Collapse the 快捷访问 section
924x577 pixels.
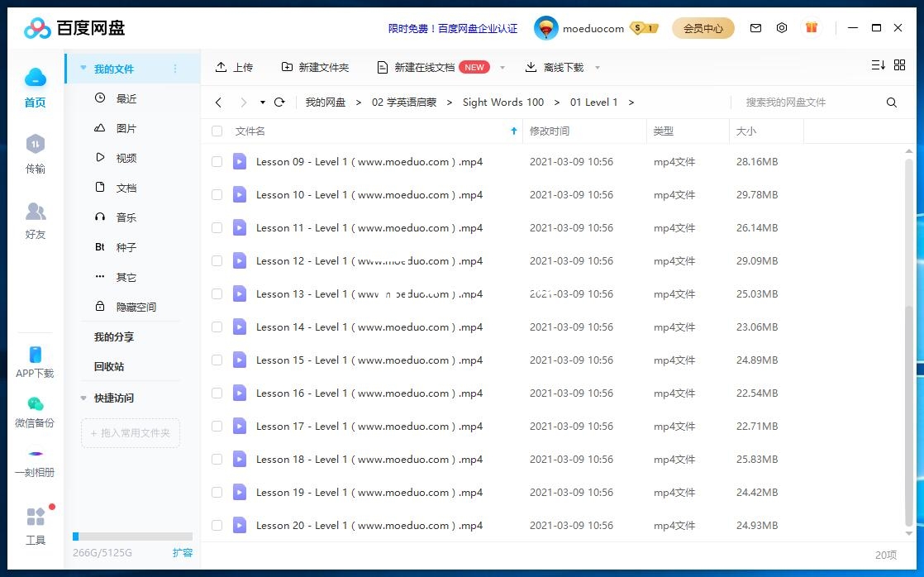[x=83, y=398]
